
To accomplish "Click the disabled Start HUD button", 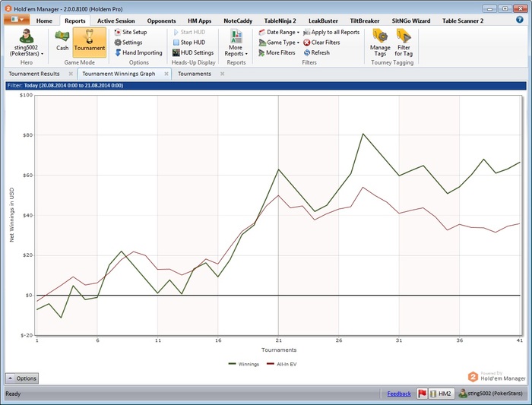I will pos(189,32).
